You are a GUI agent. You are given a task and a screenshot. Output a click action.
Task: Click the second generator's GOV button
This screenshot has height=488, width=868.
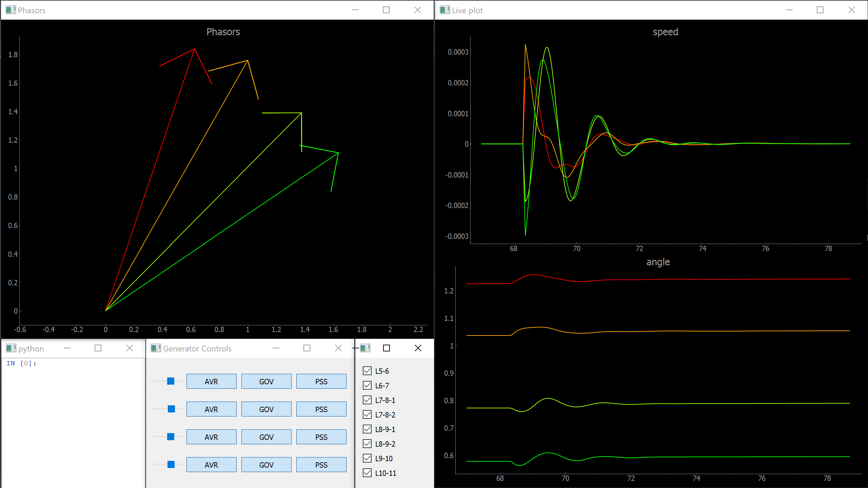pyautogui.click(x=266, y=409)
